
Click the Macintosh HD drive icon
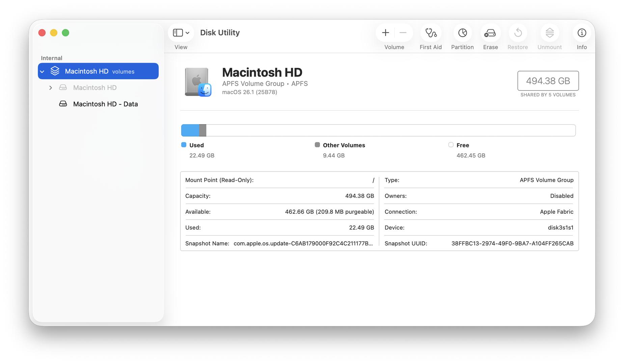click(198, 82)
